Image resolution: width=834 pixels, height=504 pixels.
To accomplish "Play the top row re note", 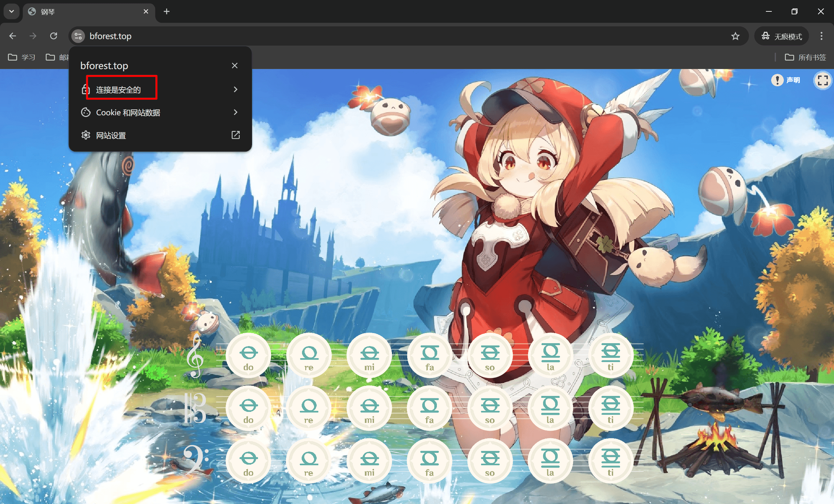I will point(309,355).
